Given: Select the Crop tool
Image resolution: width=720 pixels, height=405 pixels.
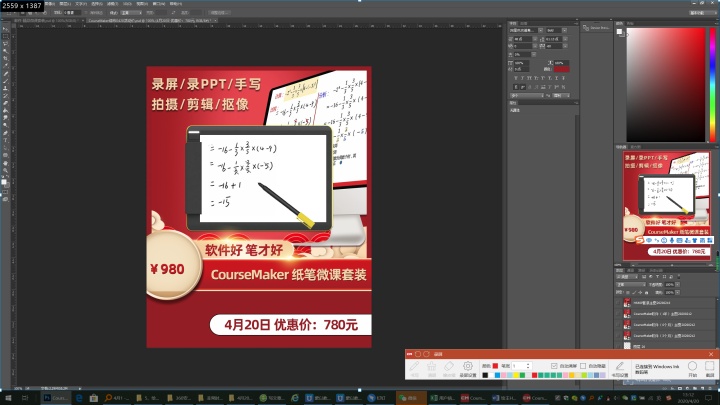Looking at the screenshot, I should [6, 57].
